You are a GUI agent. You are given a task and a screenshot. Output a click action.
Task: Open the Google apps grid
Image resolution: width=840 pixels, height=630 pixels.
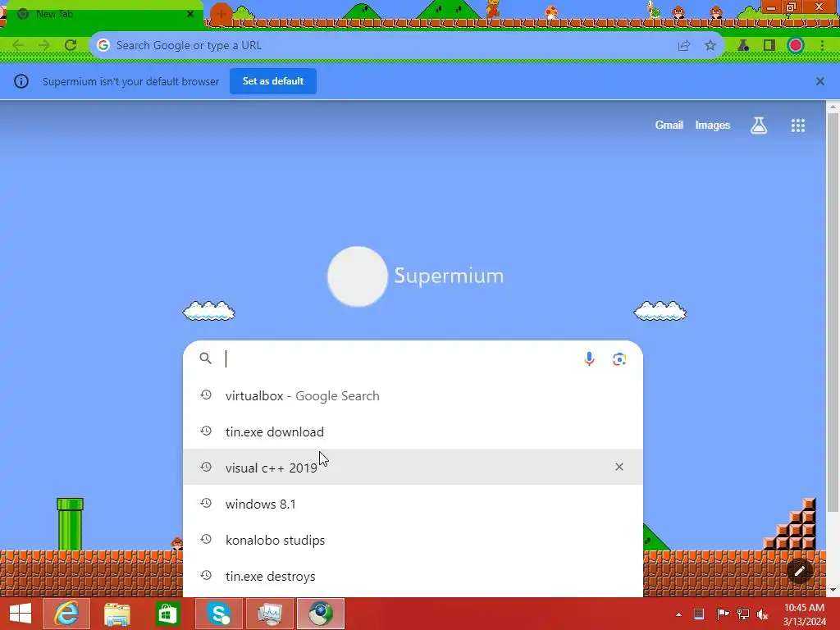[x=798, y=126]
